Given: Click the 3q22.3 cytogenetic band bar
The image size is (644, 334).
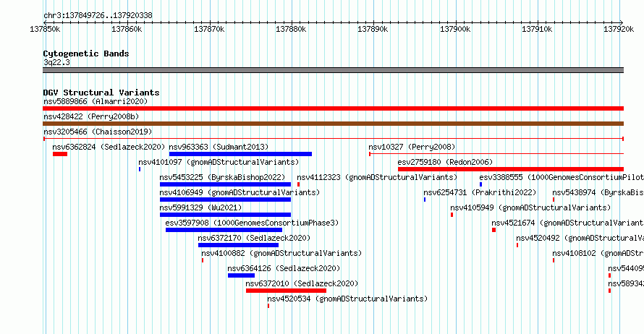Looking at the screenshot, I should tap(333, 70).
